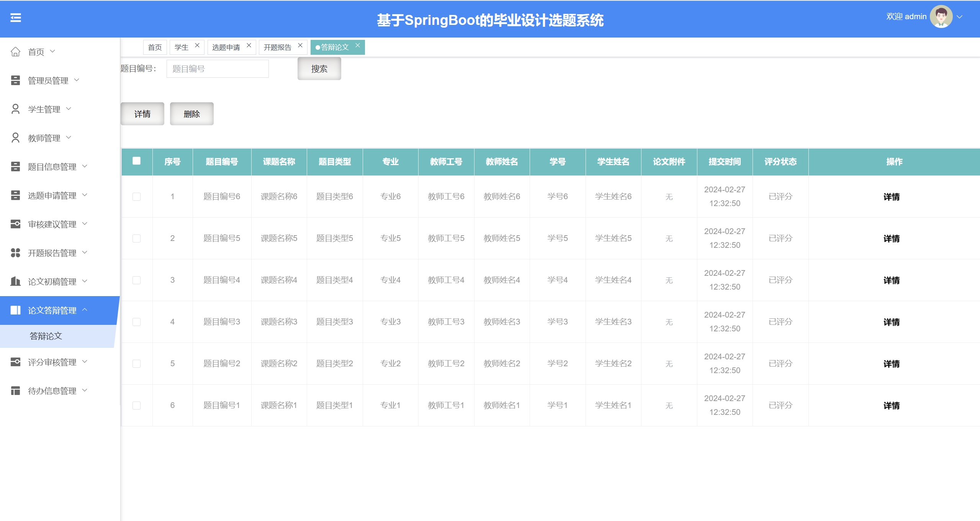
Task: Click the 搜索 button
Action: (319, 69)
